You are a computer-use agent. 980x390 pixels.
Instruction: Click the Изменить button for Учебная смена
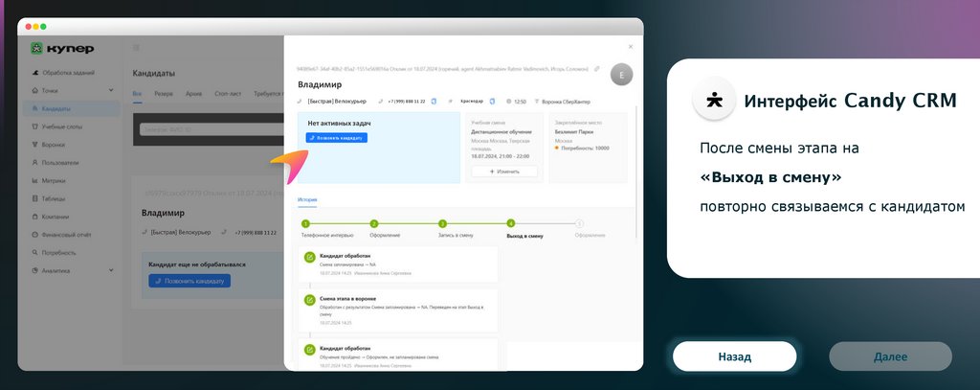point(503,172)
